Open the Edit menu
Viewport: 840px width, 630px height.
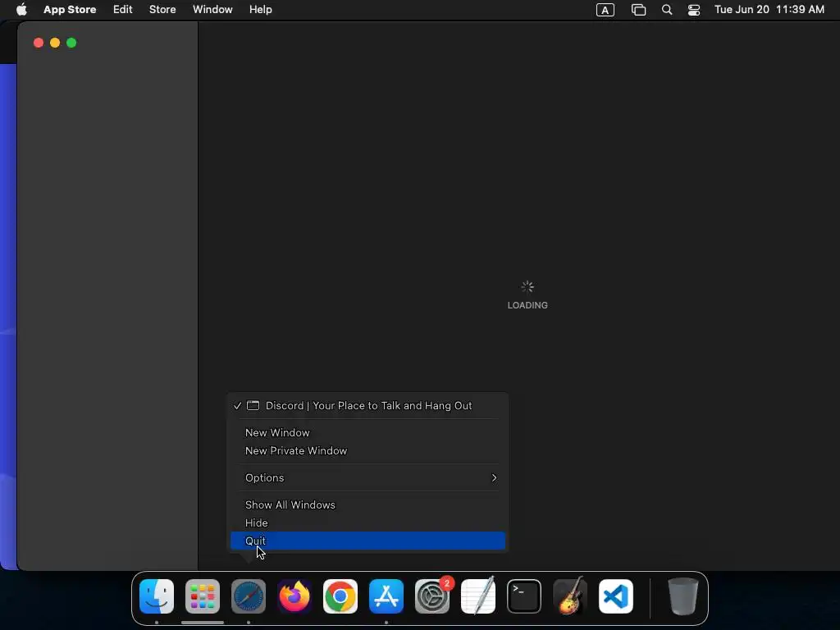pos(123,10)
